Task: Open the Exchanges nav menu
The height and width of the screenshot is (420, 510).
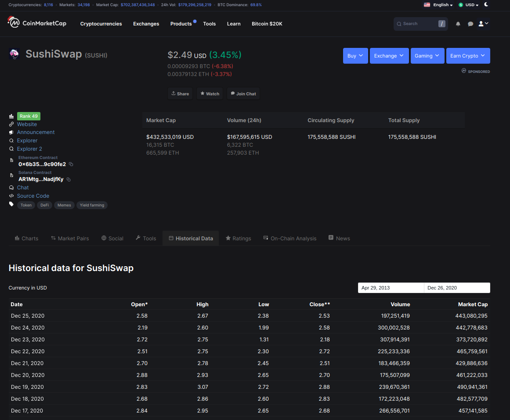Action: point(146,24)
